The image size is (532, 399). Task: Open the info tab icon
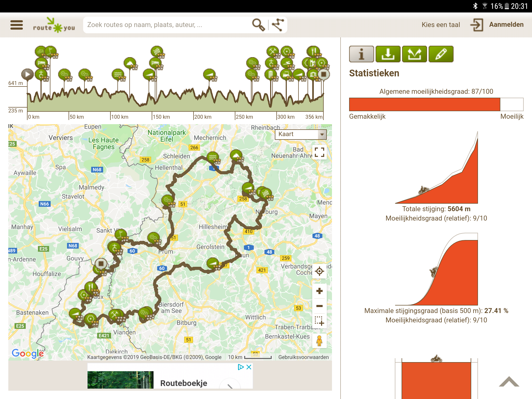[361, 54]
